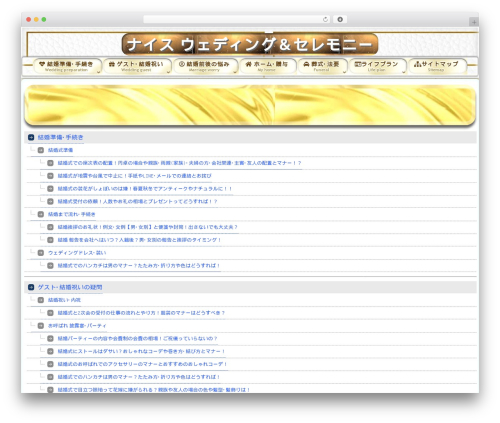Open the 結婚準備・手続き category heading link
Viewport: 500px width, 423px height.
[60, 137]
